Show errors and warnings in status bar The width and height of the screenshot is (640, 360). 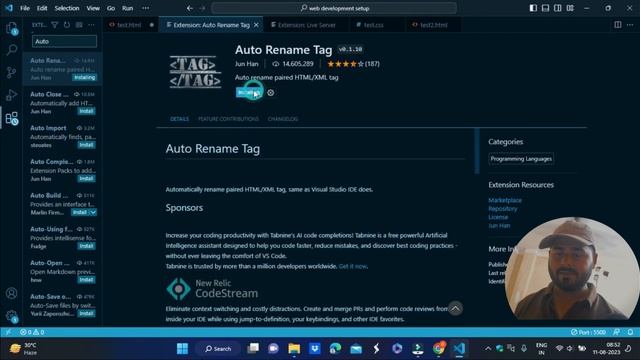pyautogui.click(x=32, y=332)
